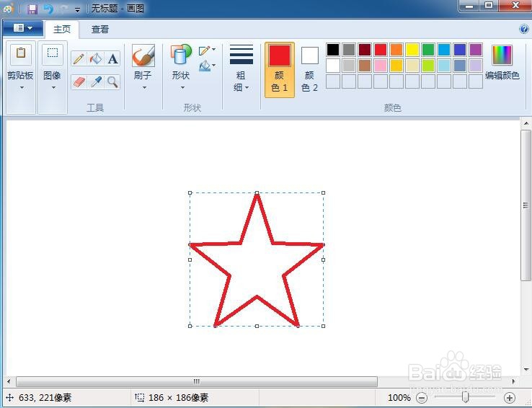Open Paint Help question mark icon
Image resolution: width=532 pixels, height=408 pixels.
click(x=523, y=29)
